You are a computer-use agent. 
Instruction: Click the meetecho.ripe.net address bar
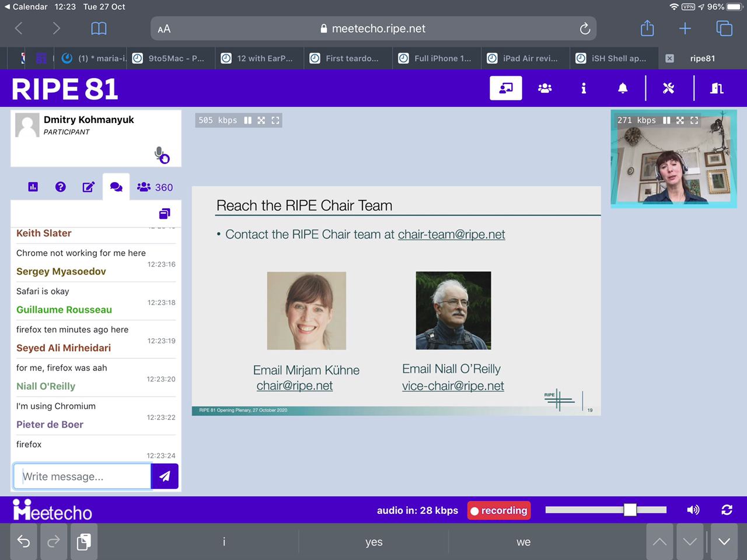pyautogui.click(x=373, y=29)
